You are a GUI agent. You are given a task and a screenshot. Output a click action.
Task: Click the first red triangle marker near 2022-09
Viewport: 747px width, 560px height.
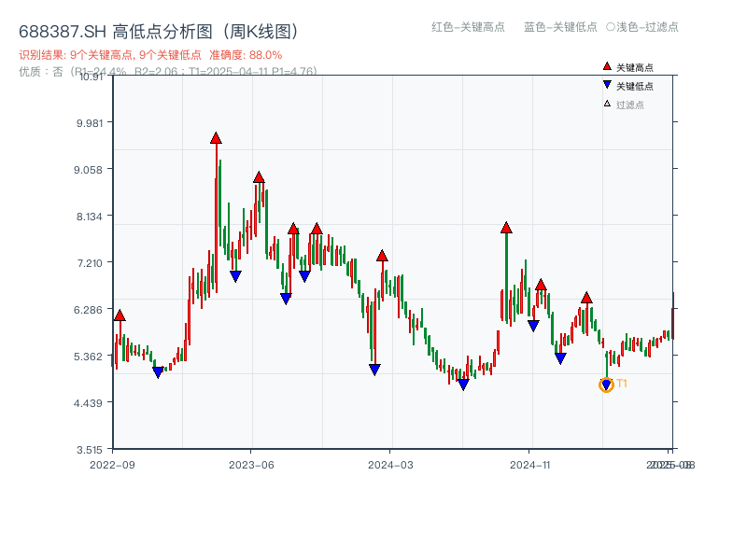pyautogui.click(x=119, y=316)
